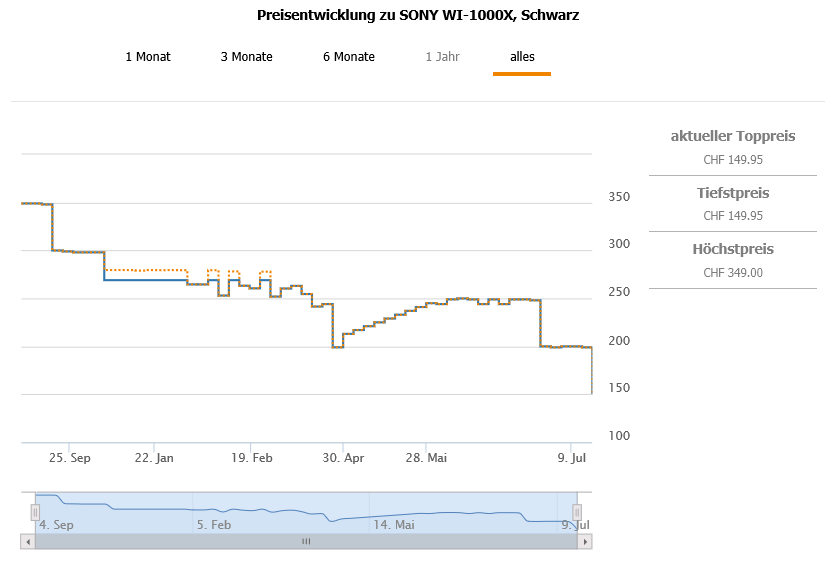Click the horizontal scrollbar grip thumb

tap(306, 541)
